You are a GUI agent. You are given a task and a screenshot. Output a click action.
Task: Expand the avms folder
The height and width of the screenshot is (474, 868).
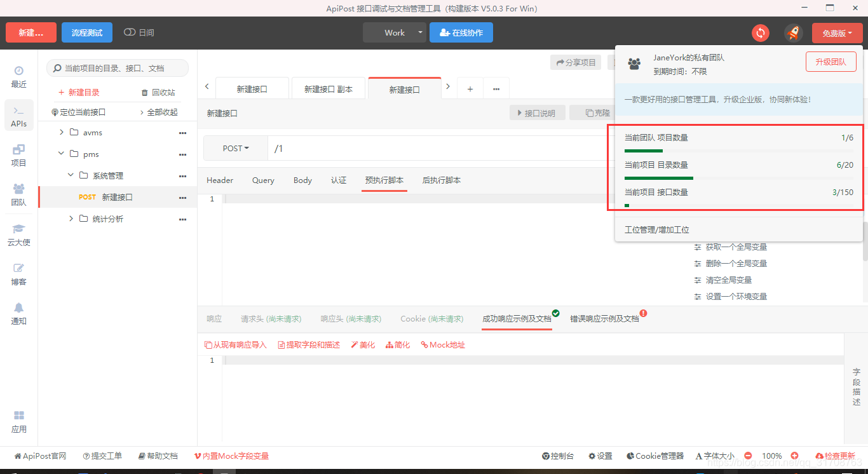pos(62,133)
